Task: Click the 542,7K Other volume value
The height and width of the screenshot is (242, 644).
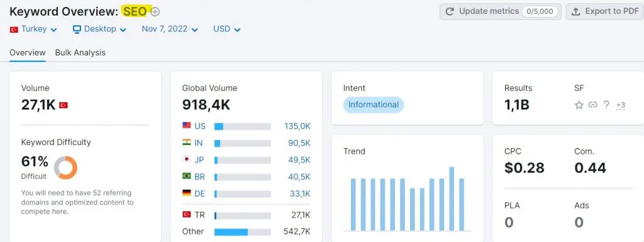Action: tap(297, 232)
